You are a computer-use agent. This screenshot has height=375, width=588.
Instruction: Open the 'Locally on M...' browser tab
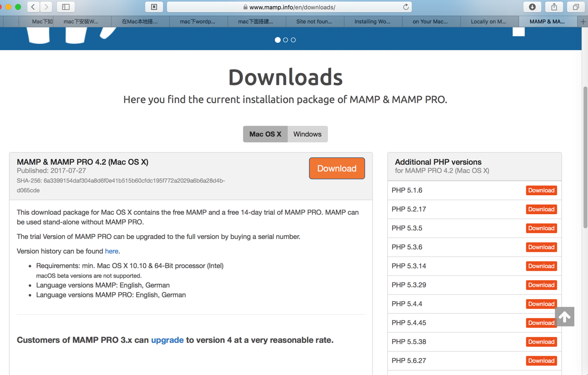point(490,21)
